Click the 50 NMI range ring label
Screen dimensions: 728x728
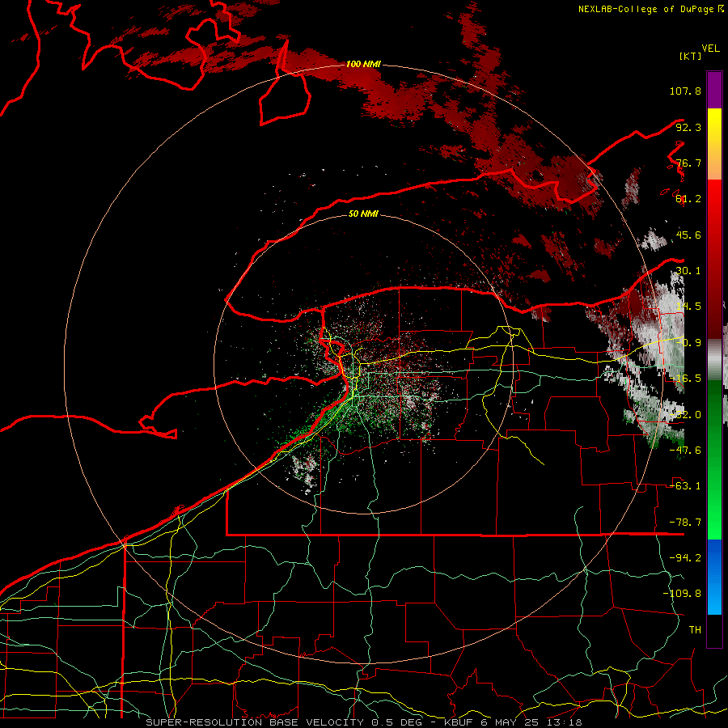(x=363, y=214)
